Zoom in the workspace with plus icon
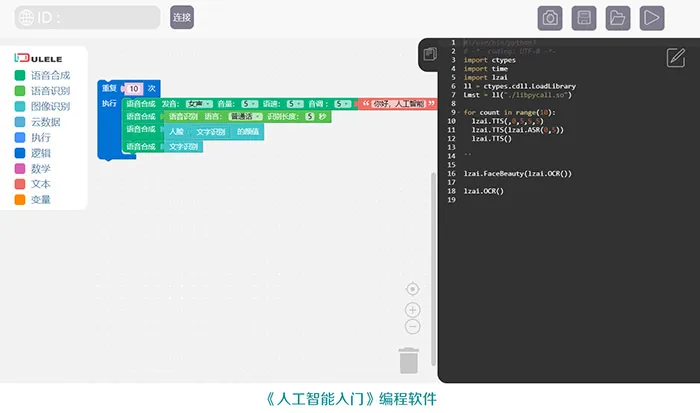 pos(412,309)
